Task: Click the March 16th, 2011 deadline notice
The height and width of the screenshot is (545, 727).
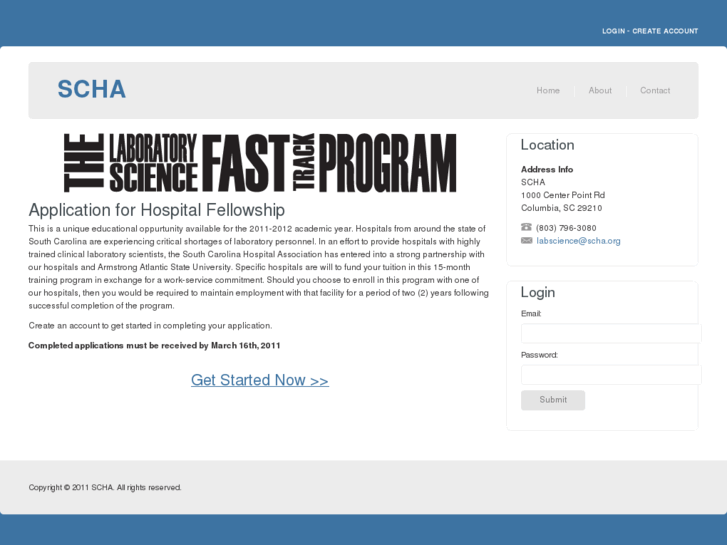Action: point(154,346)
